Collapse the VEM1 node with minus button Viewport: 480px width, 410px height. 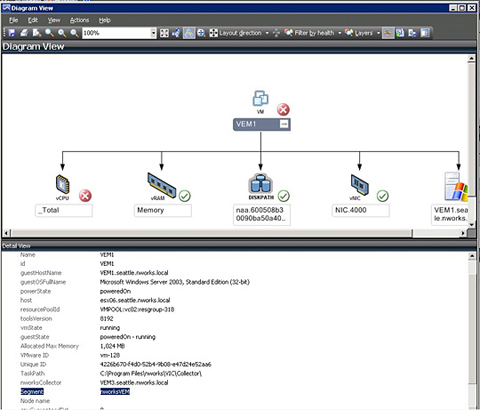tap(284, 124)
